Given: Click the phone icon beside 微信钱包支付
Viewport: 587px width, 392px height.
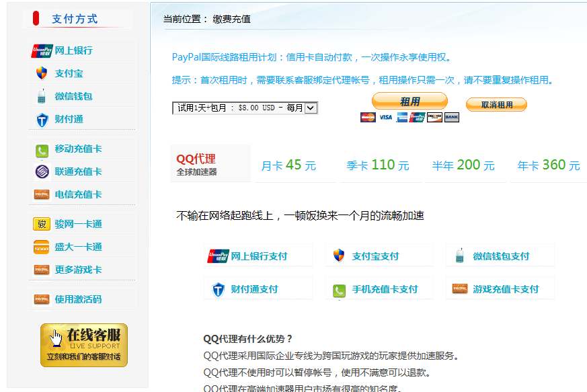Looking at the screenshot, I should click(x=460, y=256).
